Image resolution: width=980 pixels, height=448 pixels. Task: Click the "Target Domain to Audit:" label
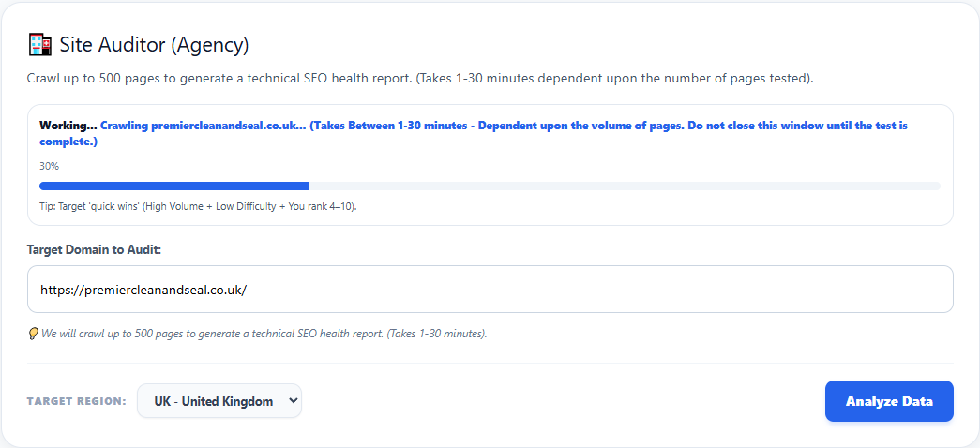click(x=95, y=250)
